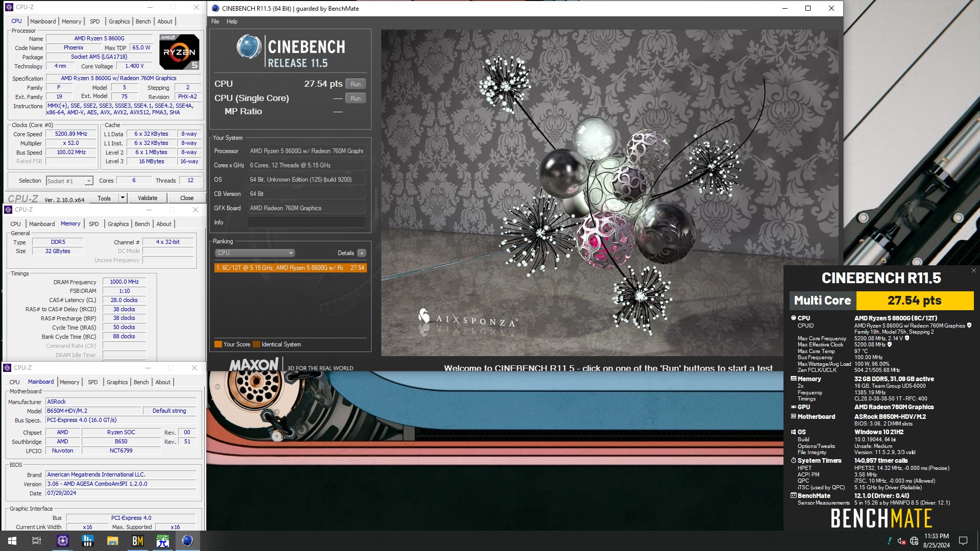Screen dimensions: 980x551
Task: Click the orange Your Score legend swatch
Action: coord(218,344)
